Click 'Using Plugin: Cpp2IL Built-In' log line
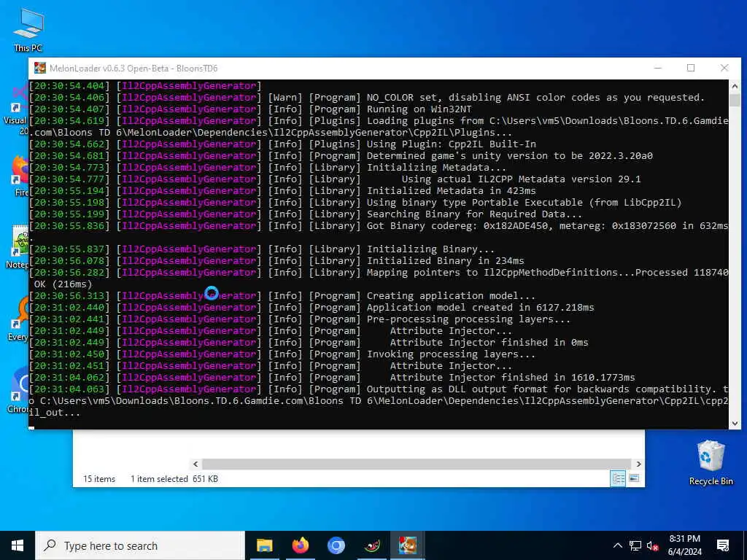 282,144
